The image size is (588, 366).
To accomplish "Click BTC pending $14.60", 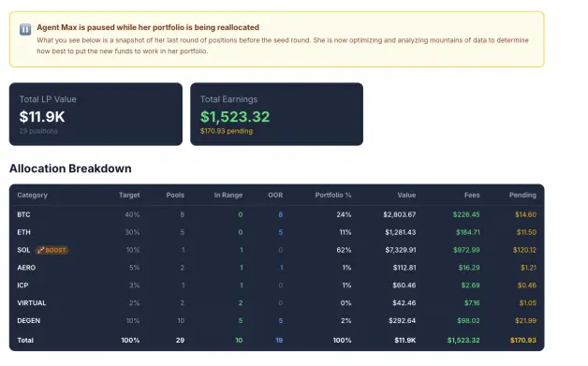I will click(525, 214).
